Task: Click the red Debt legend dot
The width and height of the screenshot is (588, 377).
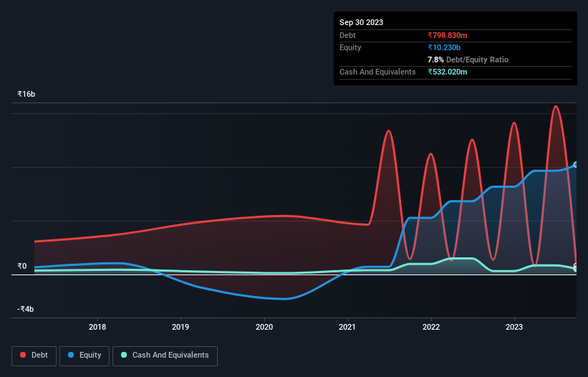Action: tap(23, 355)
